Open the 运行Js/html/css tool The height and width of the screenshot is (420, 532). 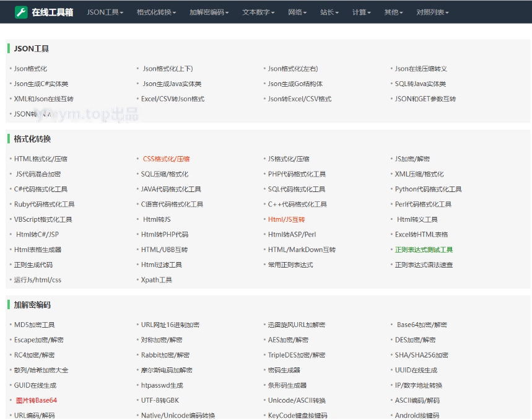(x=38, y=280)
